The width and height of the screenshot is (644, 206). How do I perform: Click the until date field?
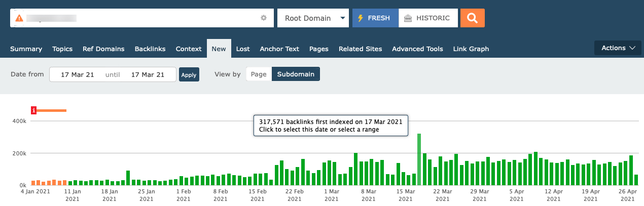pyautogui.click(x=148, y=75)
